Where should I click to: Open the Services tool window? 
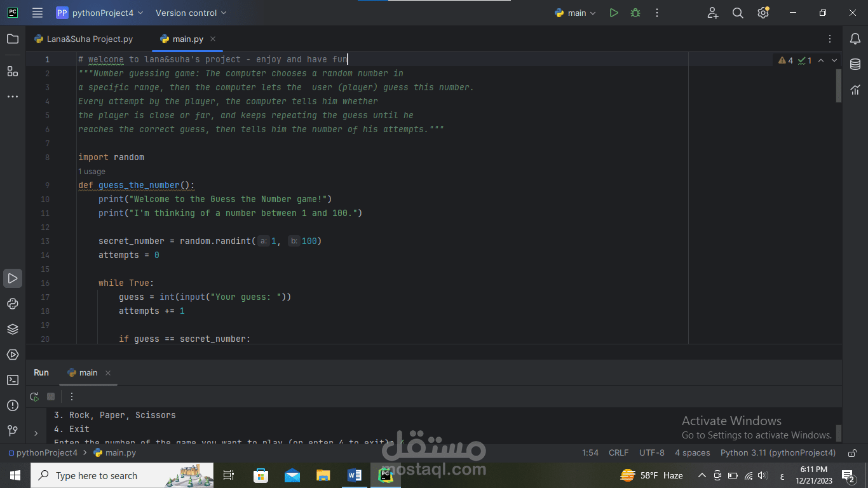tap(13, 355)
